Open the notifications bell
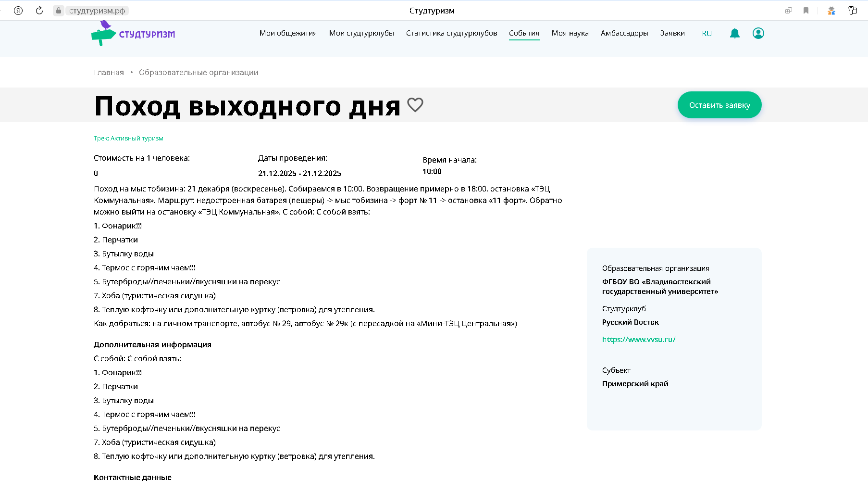This screenshot has width=868, height=481. (734, 33)
